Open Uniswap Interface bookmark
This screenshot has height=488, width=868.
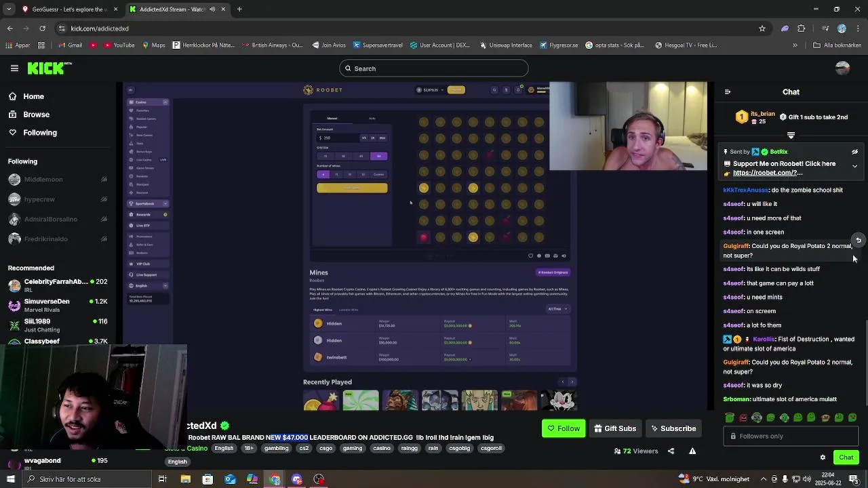tap(505, 45)
